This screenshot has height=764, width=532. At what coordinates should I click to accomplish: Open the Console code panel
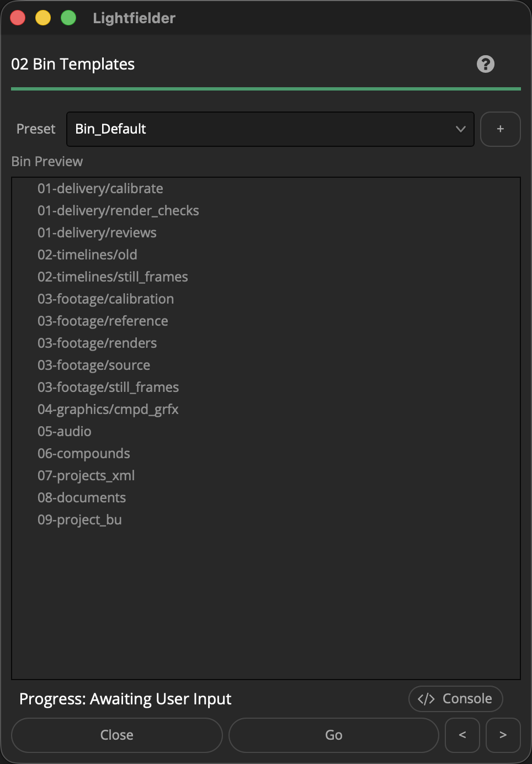point(456,699)
